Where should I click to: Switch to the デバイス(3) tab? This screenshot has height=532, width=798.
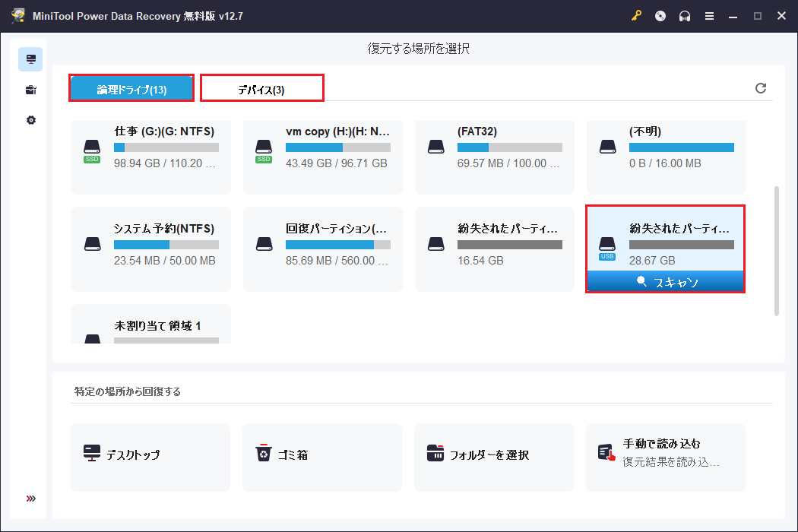coord(261,87)
